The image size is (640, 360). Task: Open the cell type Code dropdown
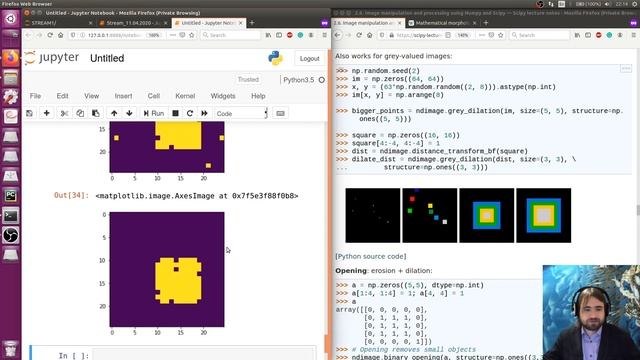[x=241, y=113]
